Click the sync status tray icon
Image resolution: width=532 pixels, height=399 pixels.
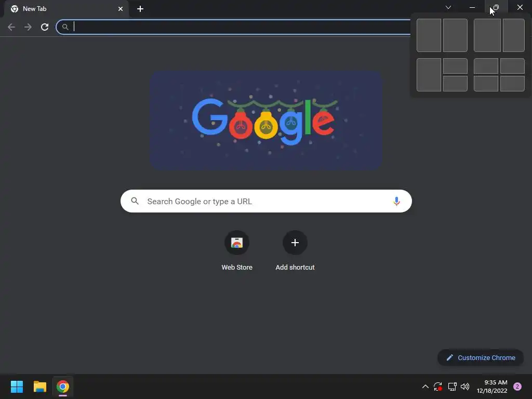tap(437, 387)
